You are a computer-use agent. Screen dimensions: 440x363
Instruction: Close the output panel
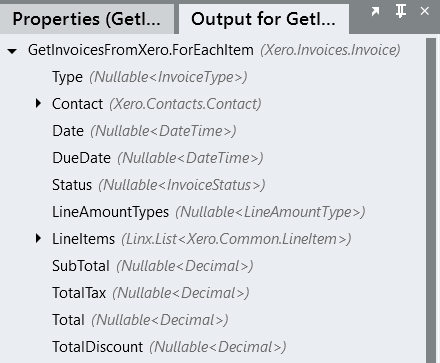(x=425, y=11)
